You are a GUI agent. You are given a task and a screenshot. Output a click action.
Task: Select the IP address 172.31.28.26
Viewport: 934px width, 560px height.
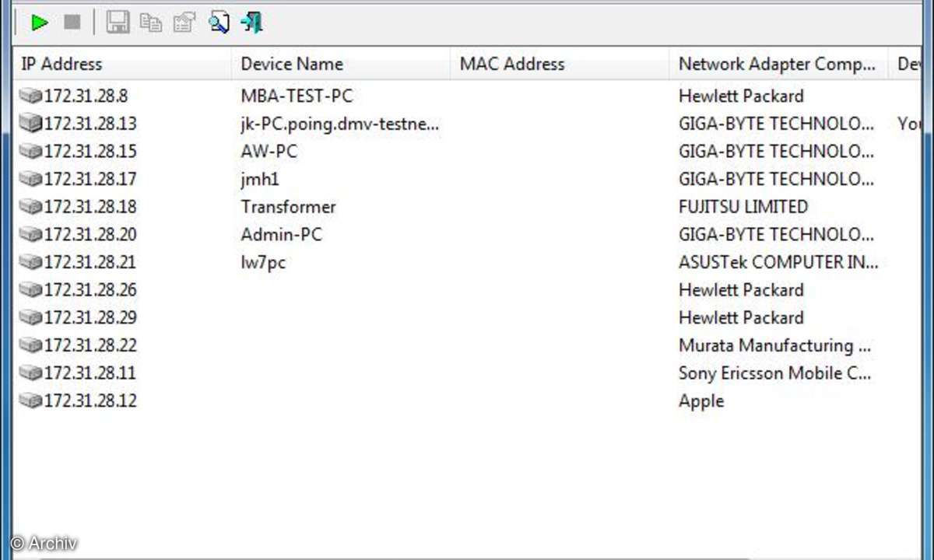90,289
